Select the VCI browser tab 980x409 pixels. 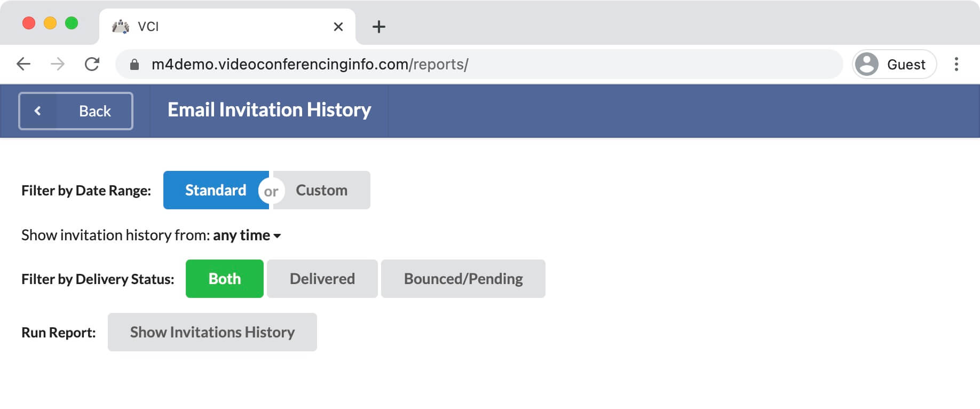point(227,27)
